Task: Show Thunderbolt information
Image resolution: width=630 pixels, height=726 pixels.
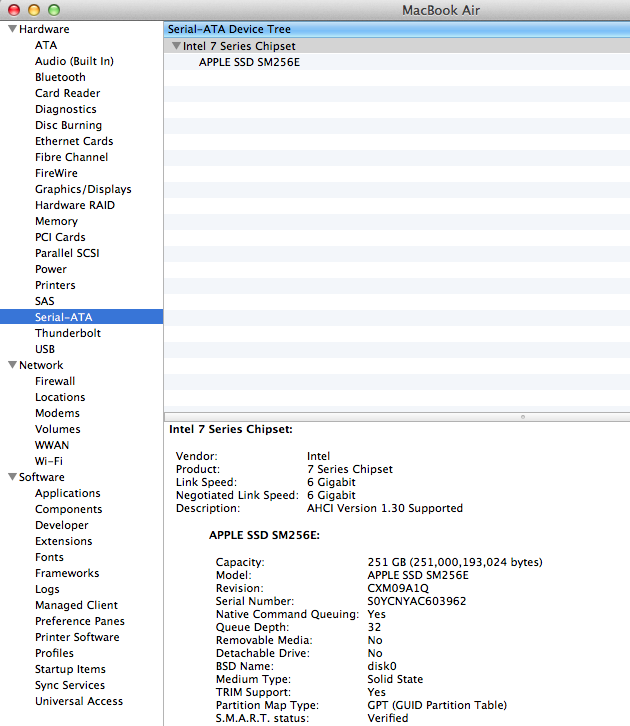Action: coord(68,333)
